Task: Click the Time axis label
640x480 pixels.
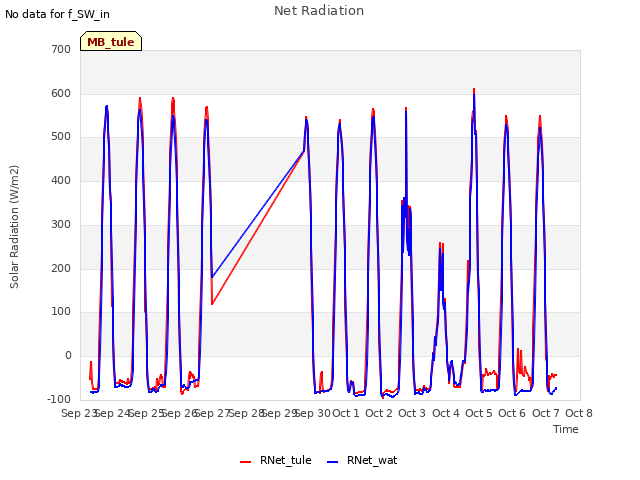Action: [x=566, y=429]
